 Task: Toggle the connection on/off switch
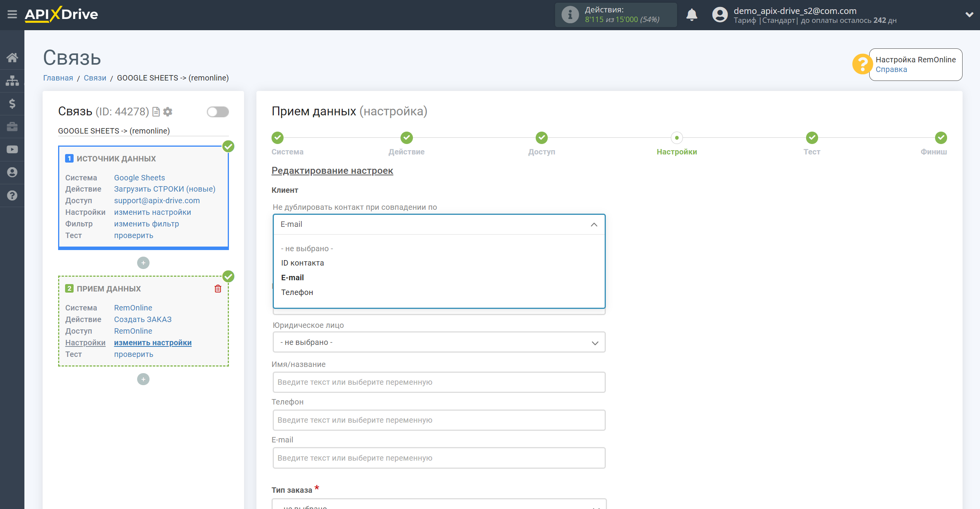[218, 112]
